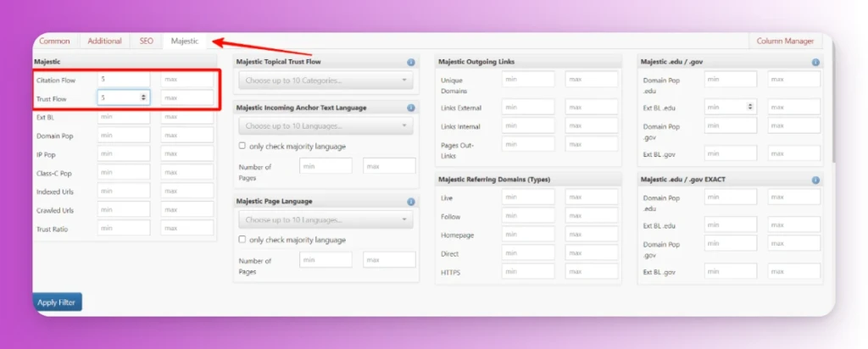Image resolution: width=868 pixels, height=349 pixels.
Task: Click the IP Pop max field
Action: [187, 154]
